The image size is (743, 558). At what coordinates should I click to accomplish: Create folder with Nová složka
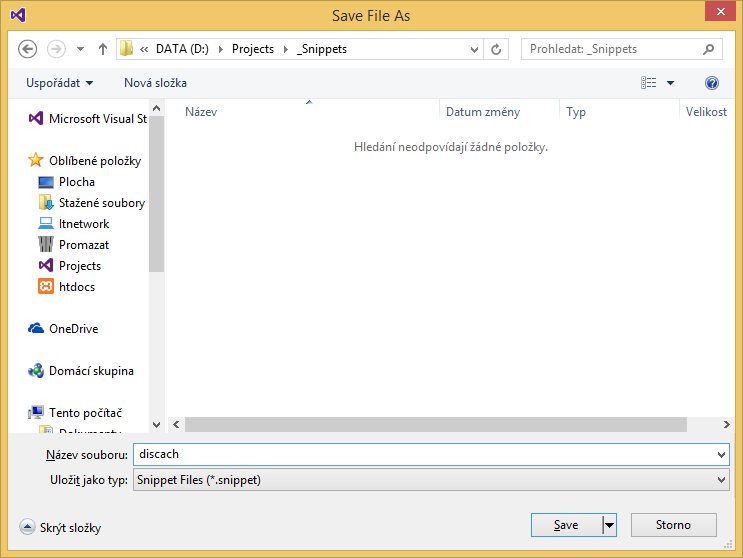click(x=155, y=83)
